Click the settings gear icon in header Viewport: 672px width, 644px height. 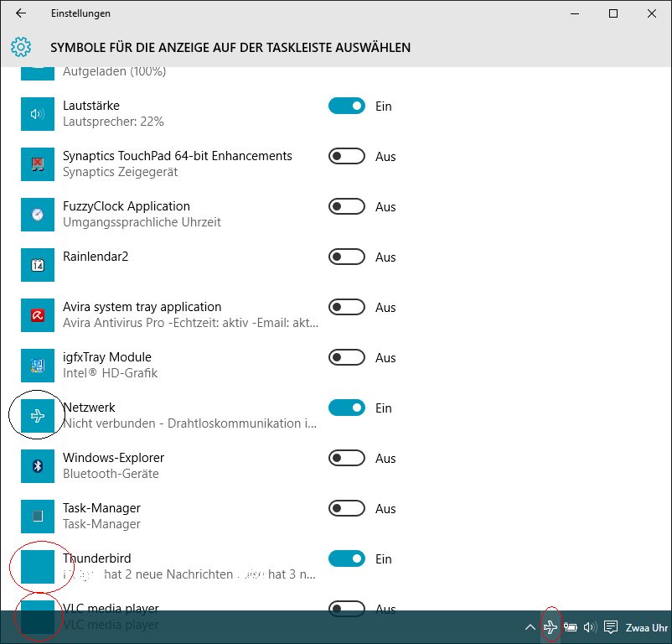[21, 47]
